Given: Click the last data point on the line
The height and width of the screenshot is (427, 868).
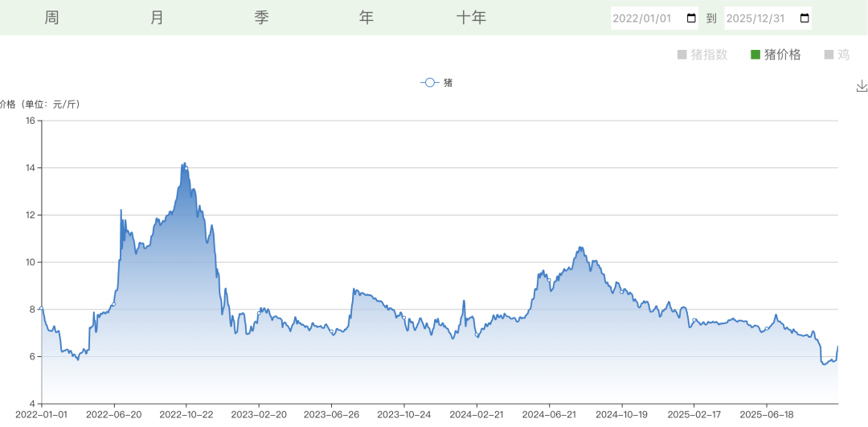Looking at the screenshot, I should coord(837,347).
